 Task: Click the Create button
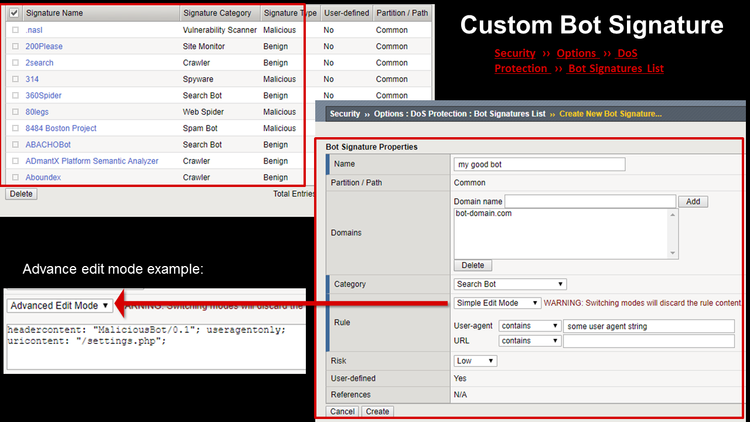click(x=377, y=411)
